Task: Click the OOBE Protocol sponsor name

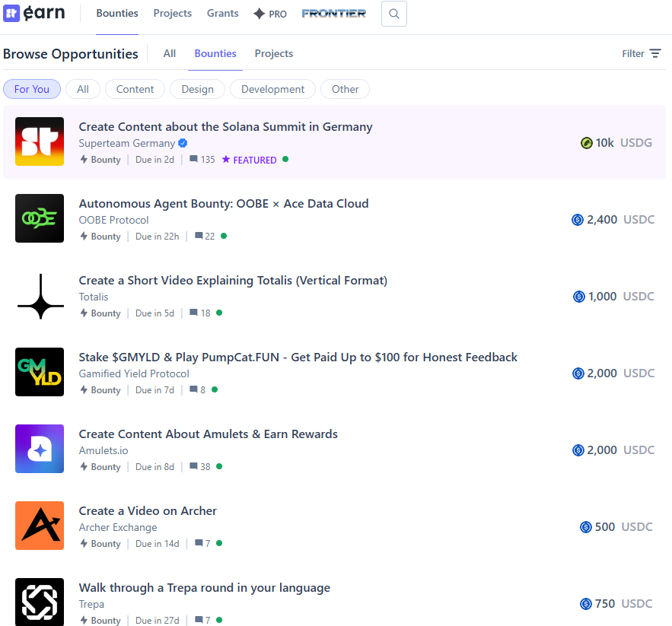Action: [113, 220]
